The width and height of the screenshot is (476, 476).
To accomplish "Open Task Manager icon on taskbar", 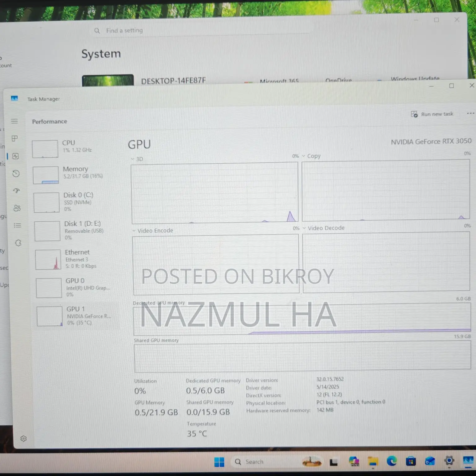I will click(468, 461).
